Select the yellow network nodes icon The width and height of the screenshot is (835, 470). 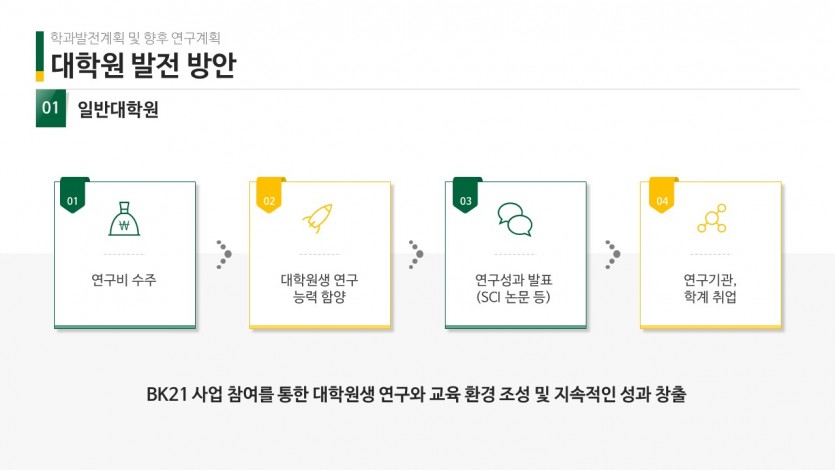(712, 218)
